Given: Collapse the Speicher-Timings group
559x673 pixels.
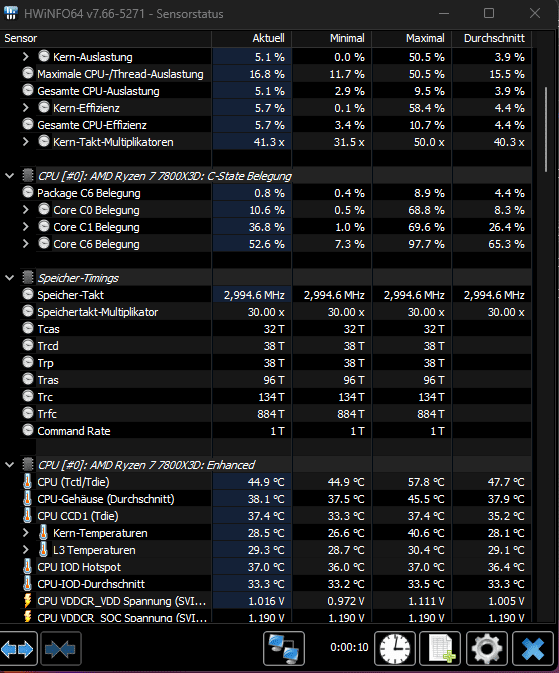Looking at the screenshot, I should click(9, 278).
